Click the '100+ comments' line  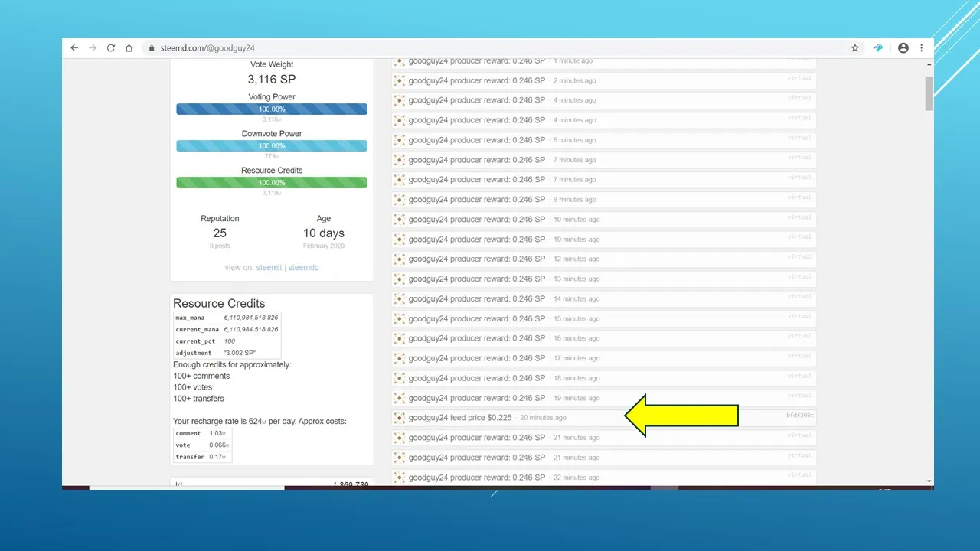click(201, 376)
